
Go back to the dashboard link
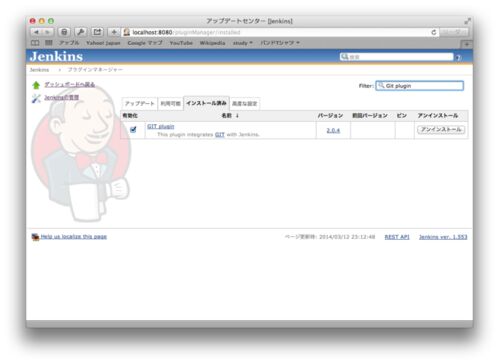[x=70, y=85]
